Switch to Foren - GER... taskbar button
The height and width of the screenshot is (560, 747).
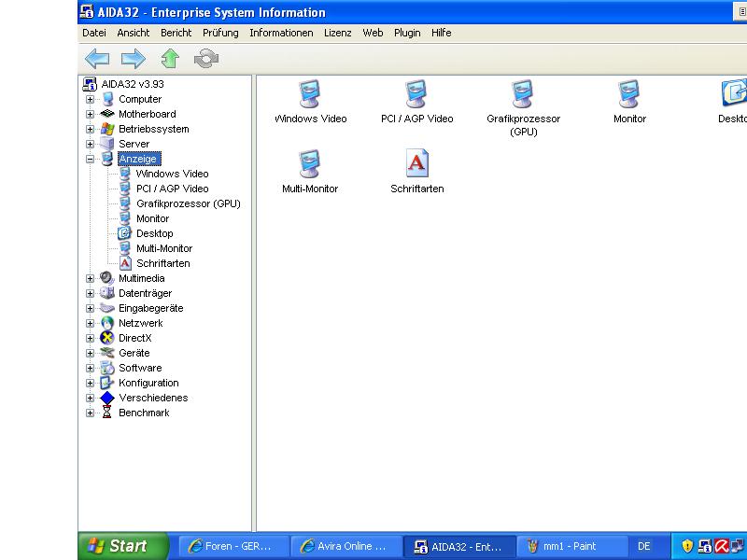click(234, 546)
